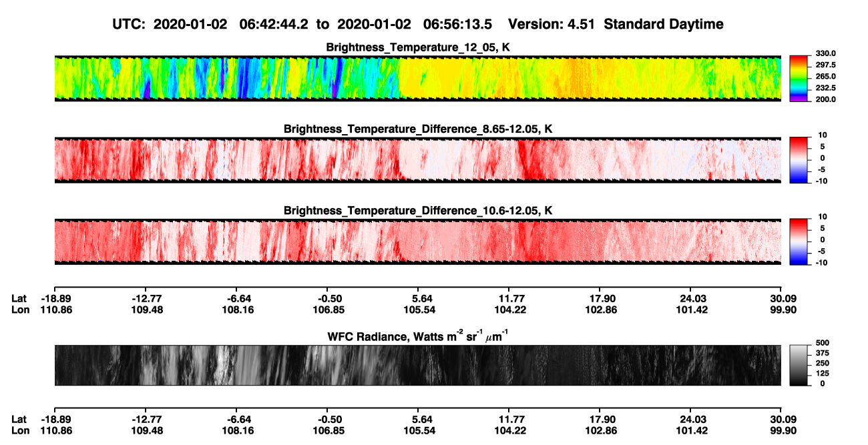
Task: Click the 297.5 colorbar label
Action: (x=824, y=65)
